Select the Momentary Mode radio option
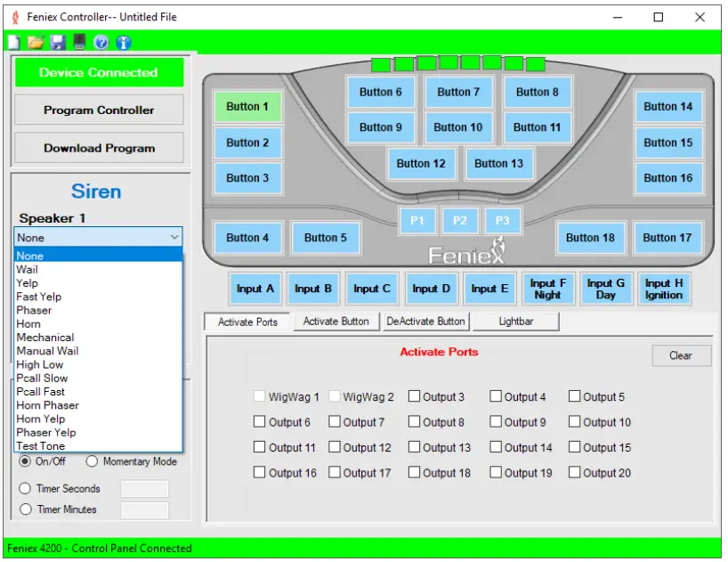 [x=92, y=461]
